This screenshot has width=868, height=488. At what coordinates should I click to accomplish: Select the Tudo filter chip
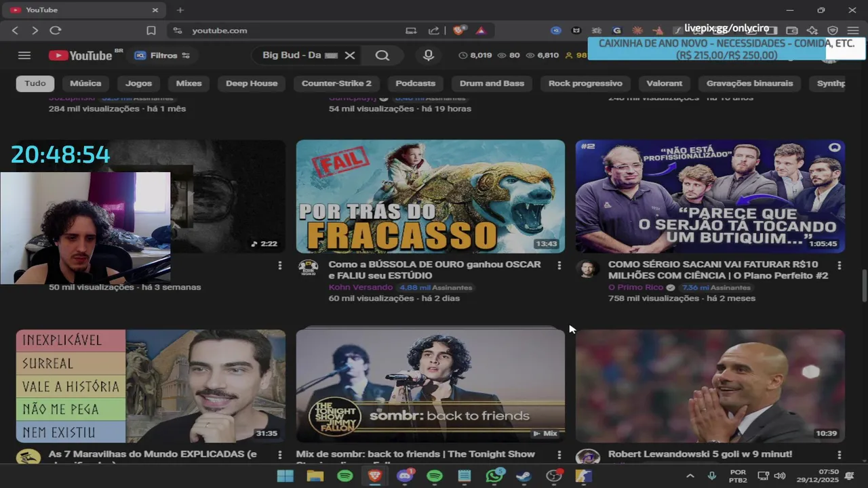coord(35,83)
